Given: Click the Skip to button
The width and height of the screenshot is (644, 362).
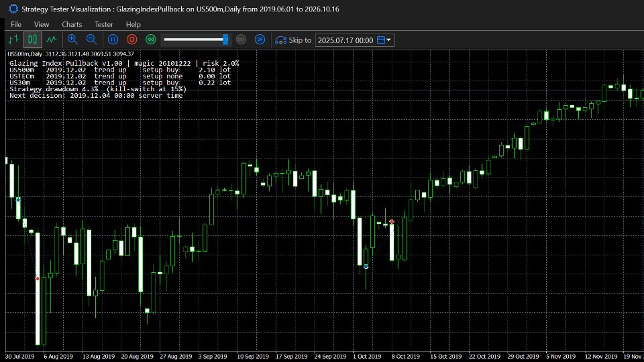Looking at the screenshot, I should pos(293,40).
